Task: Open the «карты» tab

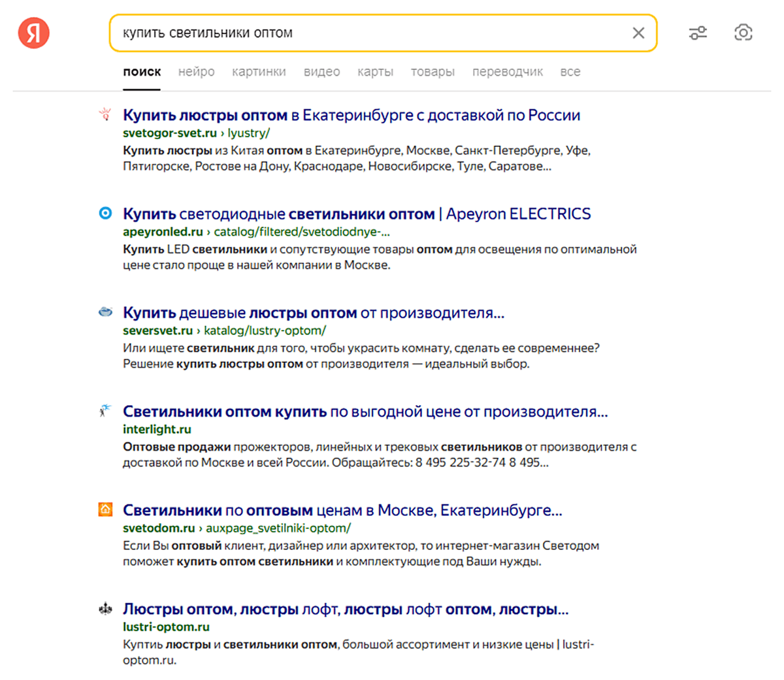Action: tap(375, 72)
